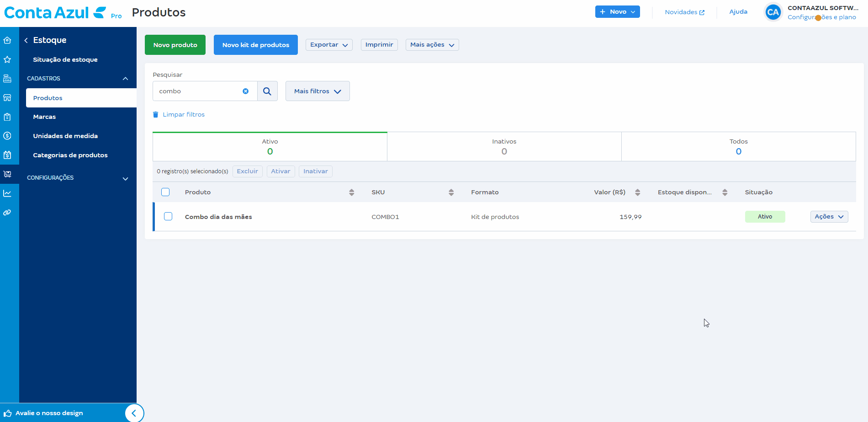Switch to the Todos tab
The height and width of the screenshot is (422, 868).
point(739,147)
